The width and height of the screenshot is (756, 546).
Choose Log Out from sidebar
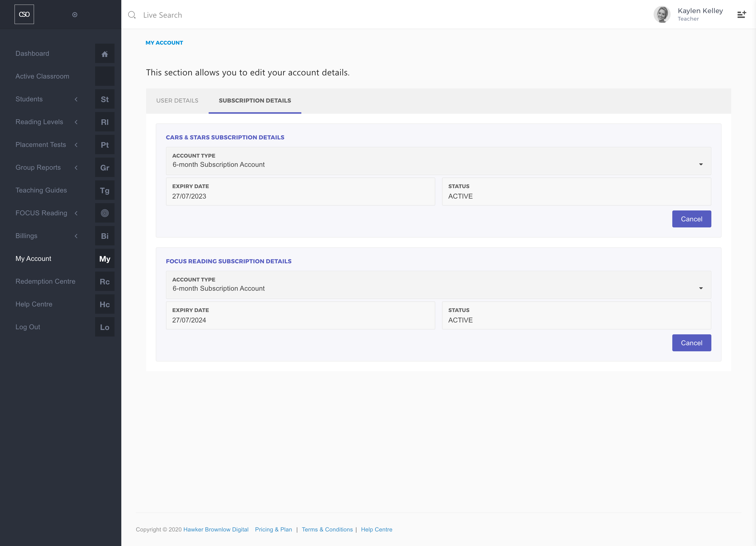pyautogui.click(x=28, y=327)
